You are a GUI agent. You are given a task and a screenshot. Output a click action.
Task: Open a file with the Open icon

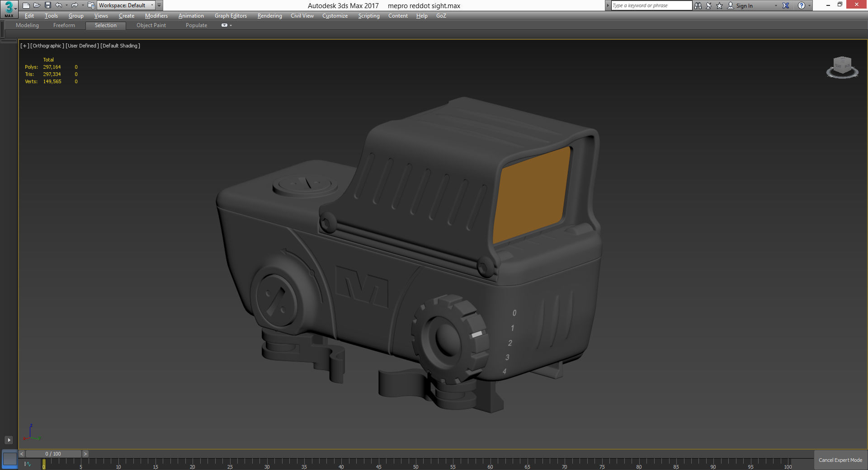(38, 5)
